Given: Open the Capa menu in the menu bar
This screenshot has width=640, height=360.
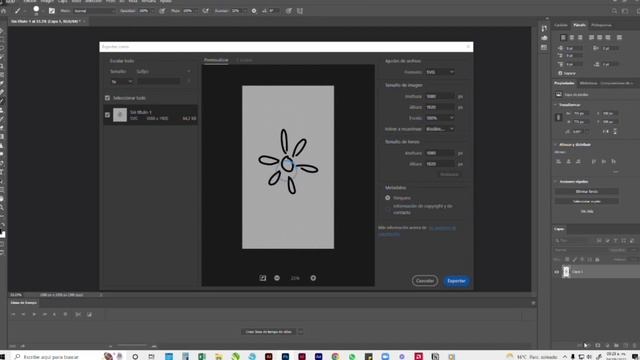Looking at the screenshot, I should coord(62,2).
